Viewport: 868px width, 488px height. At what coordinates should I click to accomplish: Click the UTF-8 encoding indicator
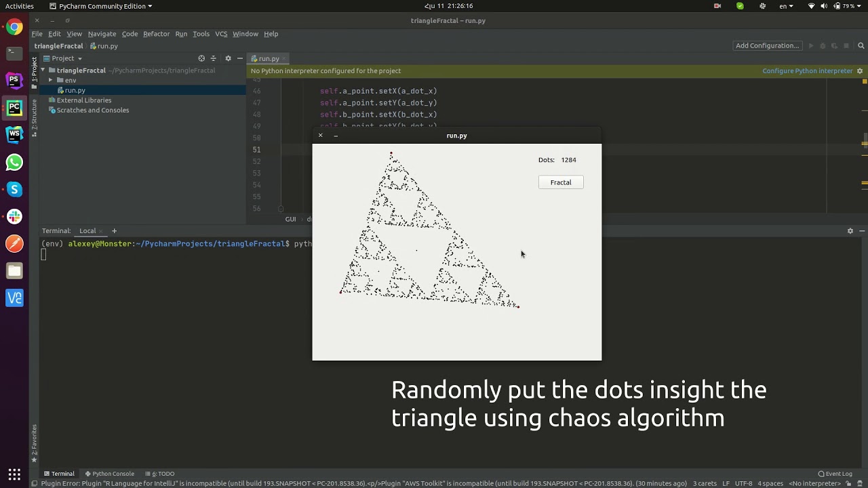(x=743, y=483)
